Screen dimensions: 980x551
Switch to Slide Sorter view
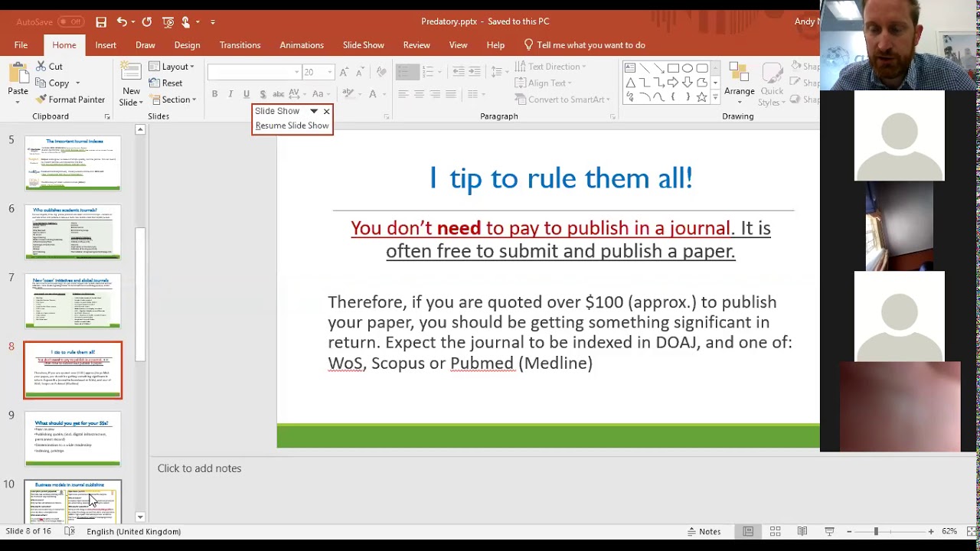[x=775, y=531]
